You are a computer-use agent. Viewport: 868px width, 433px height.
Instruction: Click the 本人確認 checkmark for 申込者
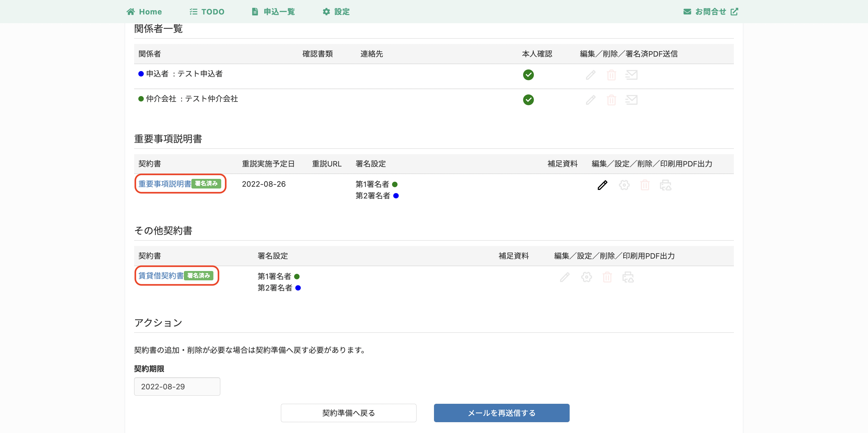(x=528, y=75)
